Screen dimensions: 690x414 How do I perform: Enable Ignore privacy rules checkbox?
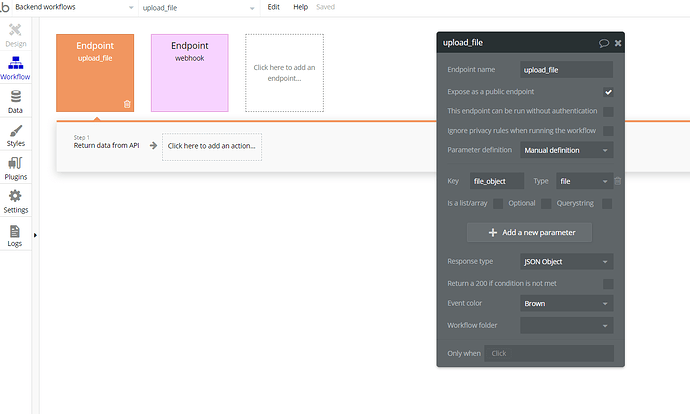[608, 131]
